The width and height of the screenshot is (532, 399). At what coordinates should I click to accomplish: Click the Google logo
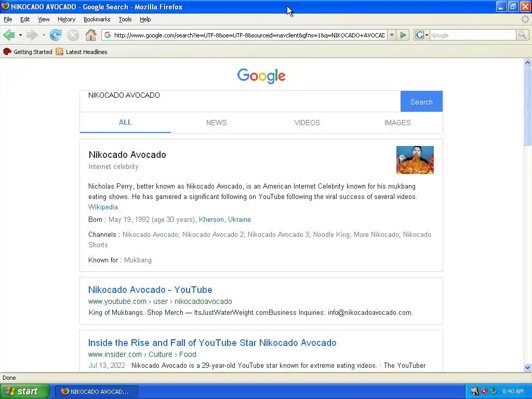coord(261,76)
